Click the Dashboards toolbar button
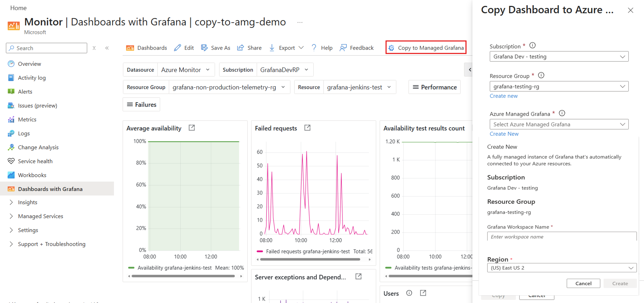The width and height of the screenshot is (644, 303). (146, 48)
